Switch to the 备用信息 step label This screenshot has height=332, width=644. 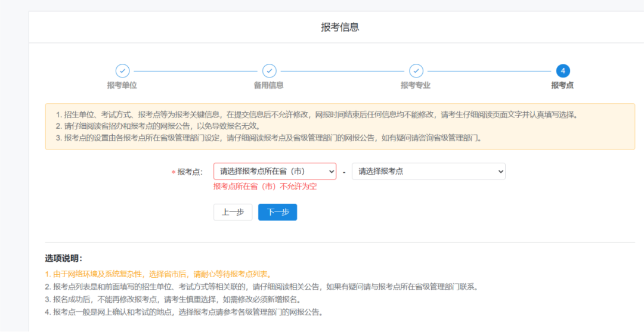pyautogui.click(x=269, y=85)
